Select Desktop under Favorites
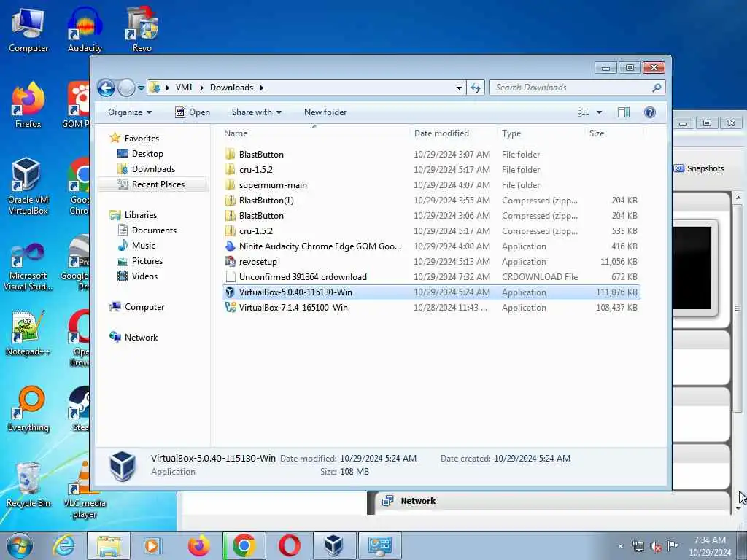This screenshot has width=747, height=560. click(147, 154)
